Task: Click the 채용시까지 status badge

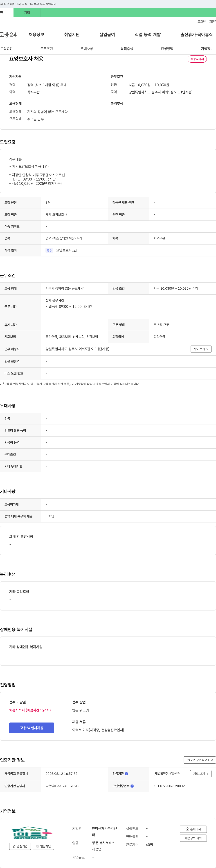Action: pos(197,59)
